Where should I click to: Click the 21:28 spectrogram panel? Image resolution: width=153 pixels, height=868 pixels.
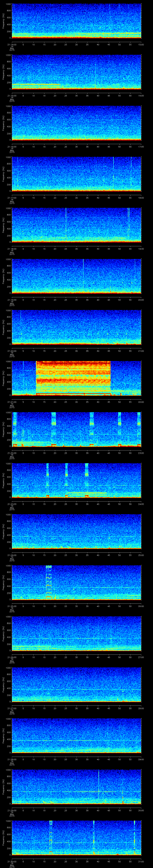click(76, 735)
